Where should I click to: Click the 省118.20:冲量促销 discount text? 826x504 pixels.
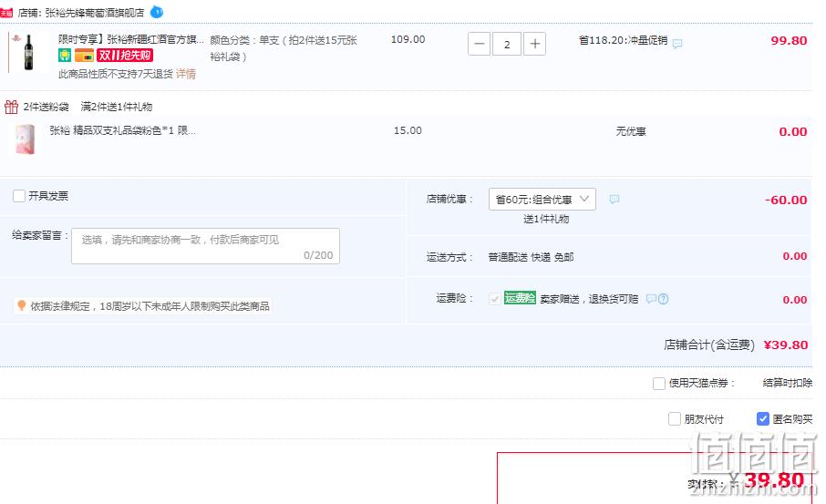pyautogui.click(x=624, y=40)
